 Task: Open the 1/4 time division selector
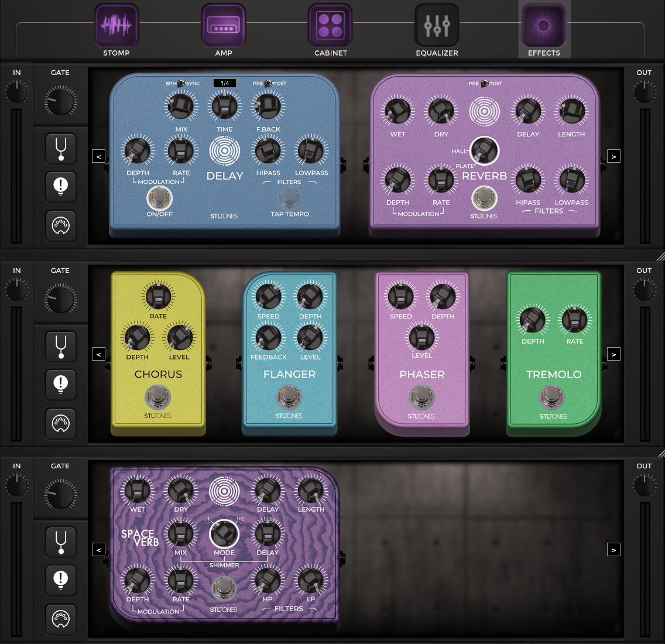225,83
